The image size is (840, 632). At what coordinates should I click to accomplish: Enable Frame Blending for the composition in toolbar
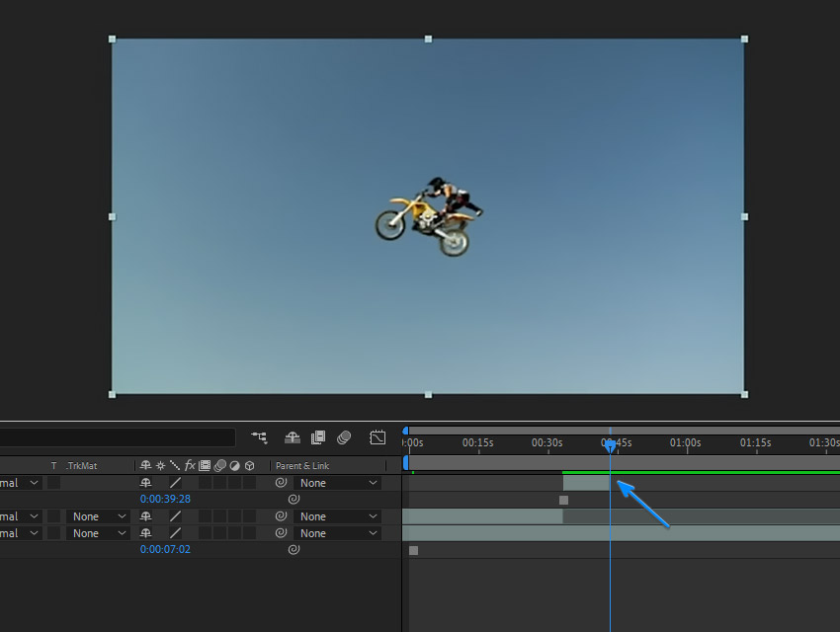click(318, 437)
